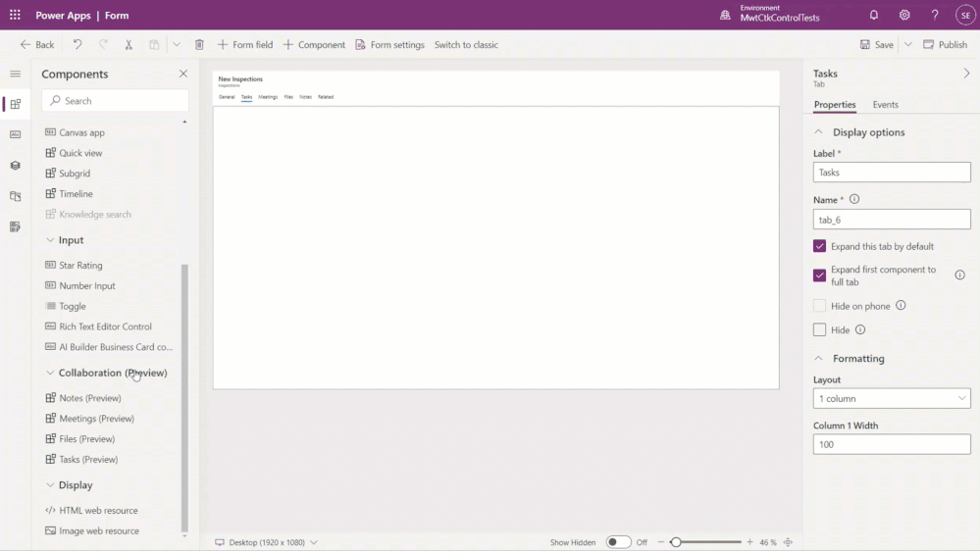The width and height of the screenshot is (980, 551).
Task: Toggle the Show Hidden switch
Action: pyautogui.click(x=618, y=542)
